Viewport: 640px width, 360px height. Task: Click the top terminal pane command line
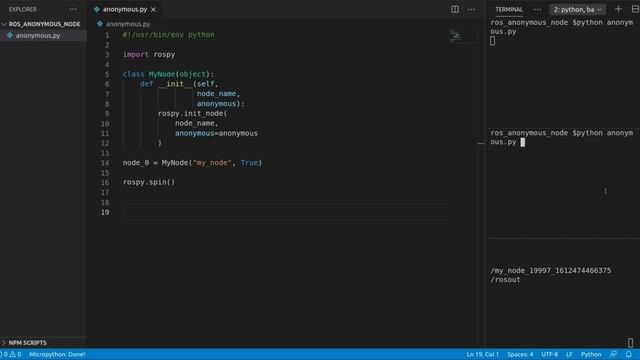(x=562, y=27)
